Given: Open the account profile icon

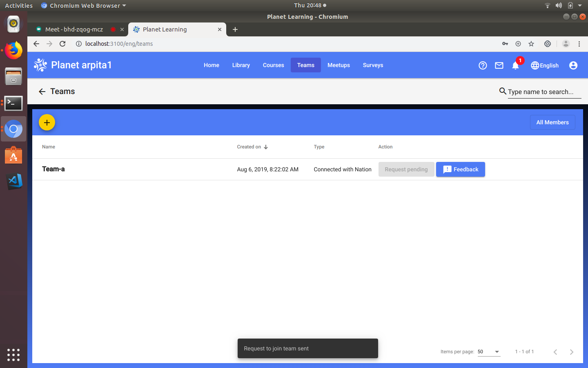Looking at the screenshot, I should (x=573, y=65).
